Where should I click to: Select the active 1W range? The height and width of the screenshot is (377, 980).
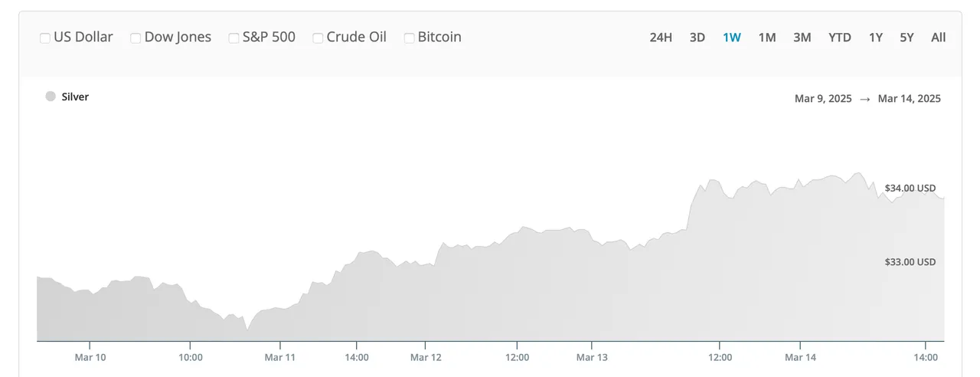(x=732, y=38)
